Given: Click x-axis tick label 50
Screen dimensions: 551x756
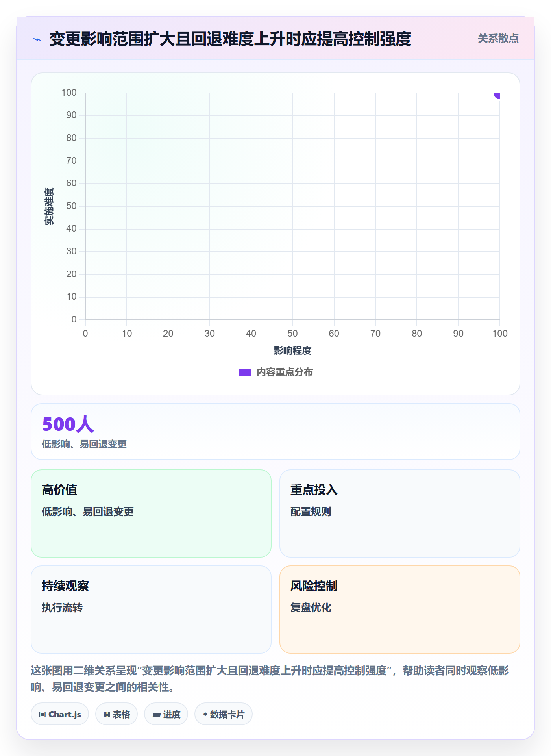Looking at the screenshot, I should pos(292,334).
